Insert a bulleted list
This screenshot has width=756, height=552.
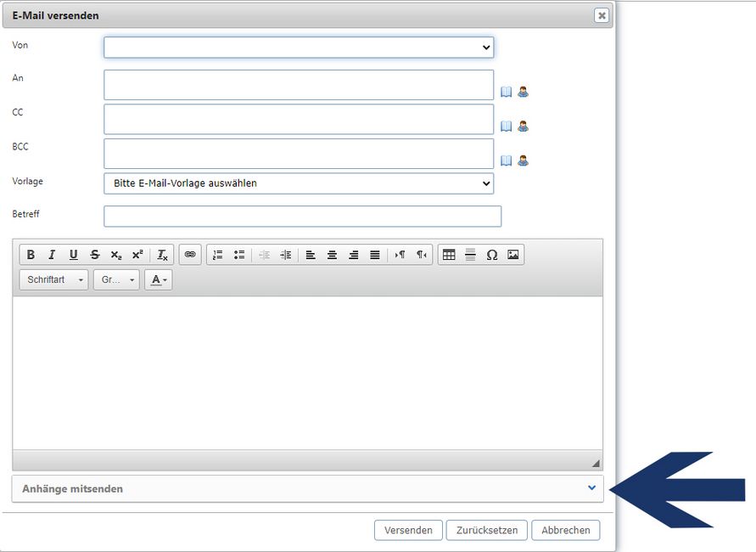coord(239,255)
